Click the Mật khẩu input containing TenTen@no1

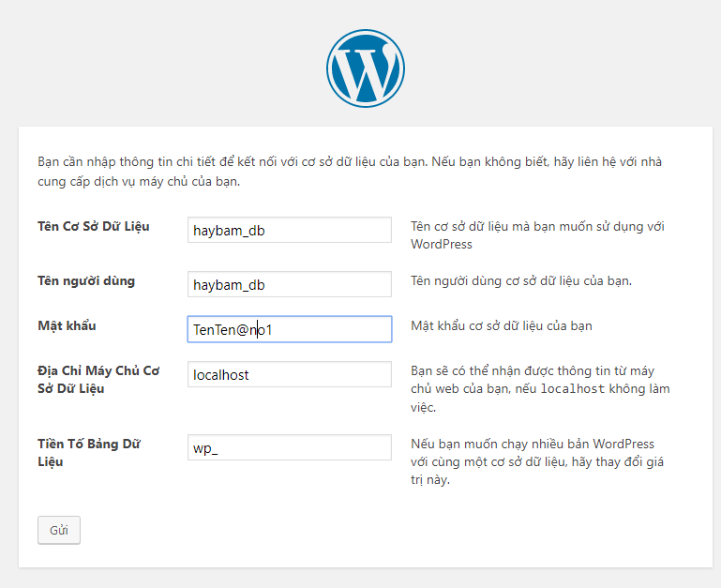click(290, 329)
